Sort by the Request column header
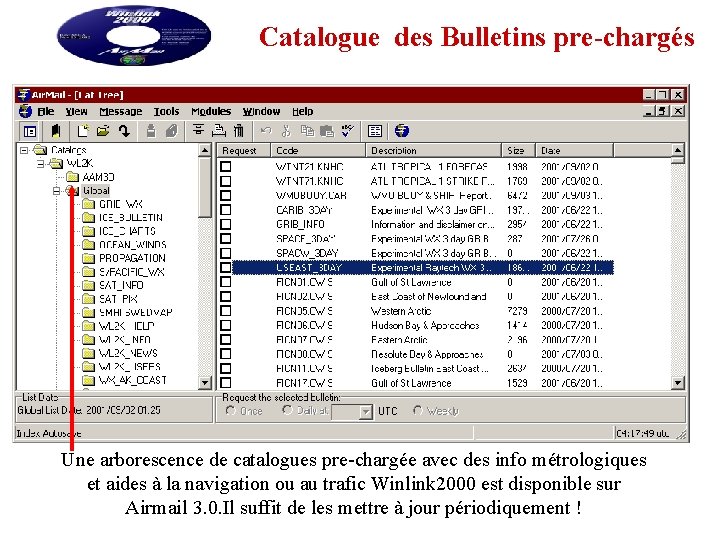 (x=244, y=151)
